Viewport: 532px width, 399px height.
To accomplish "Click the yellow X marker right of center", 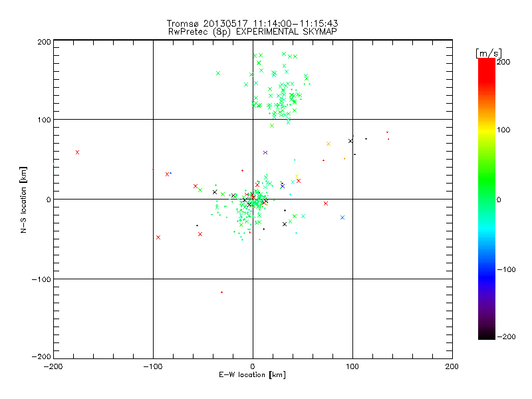I will [297, 176].
